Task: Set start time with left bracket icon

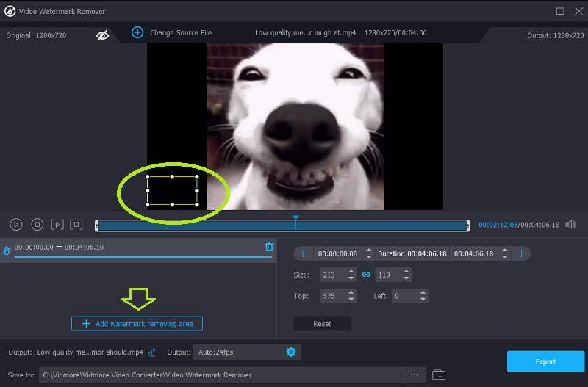Action: pos(304,253)
